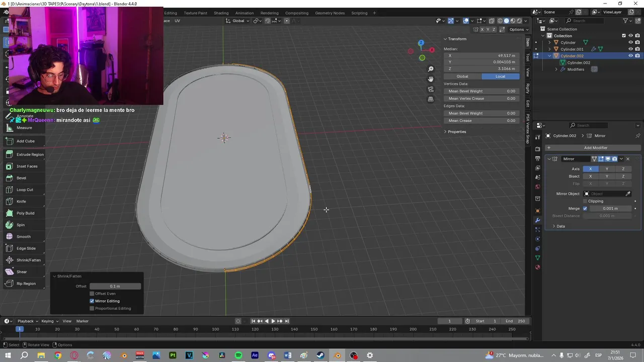
Task: Select the Measure tool
Action: tap(24, 128)
